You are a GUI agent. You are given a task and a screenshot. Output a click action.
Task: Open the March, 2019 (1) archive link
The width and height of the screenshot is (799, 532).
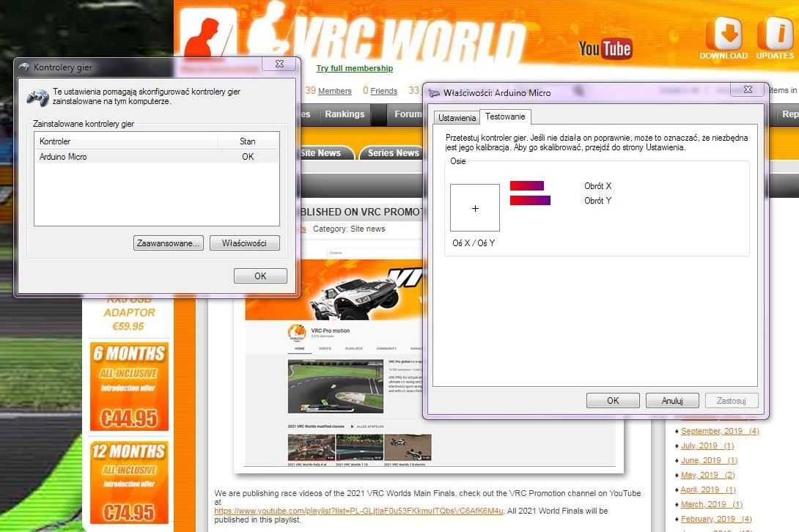(x=711, y=504)
